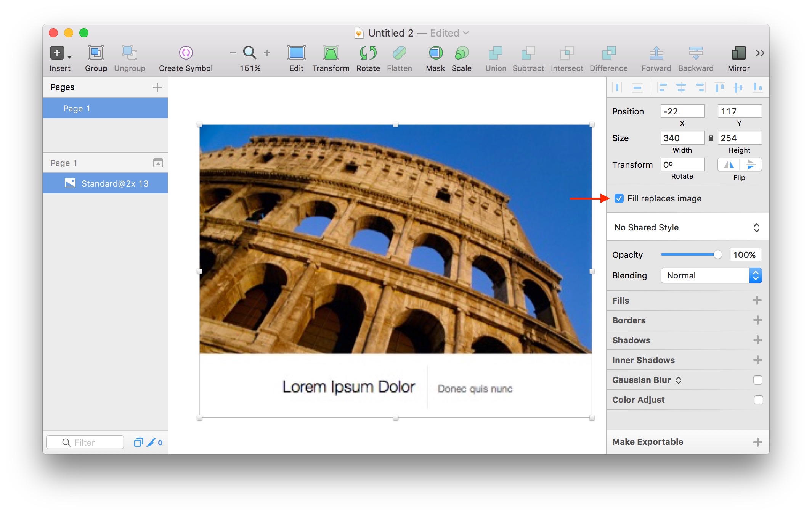812x515 pixels.
Task: Click plus next to Make Exportable
Action: coord(757,442)
